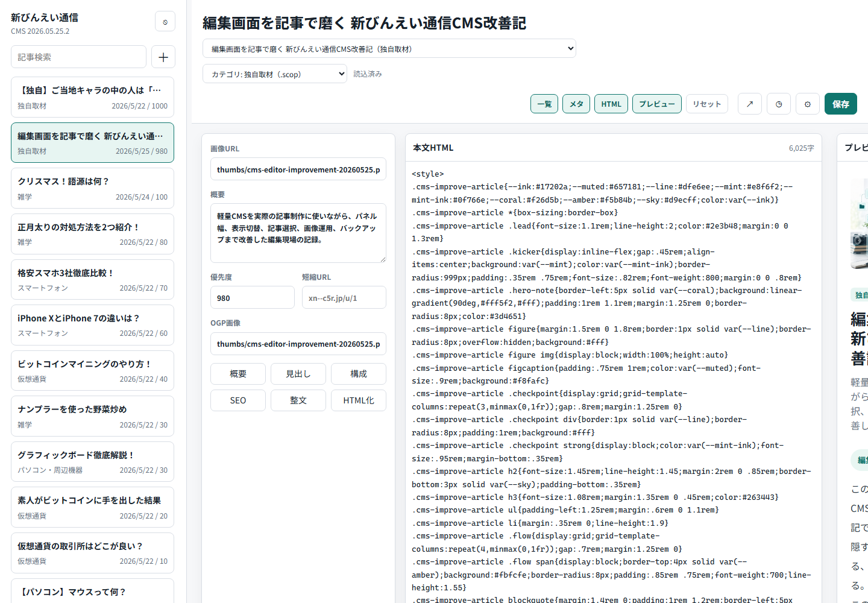868x603 pixels.
Task: Click the リセット button
Action: click(x=707, y=104)
